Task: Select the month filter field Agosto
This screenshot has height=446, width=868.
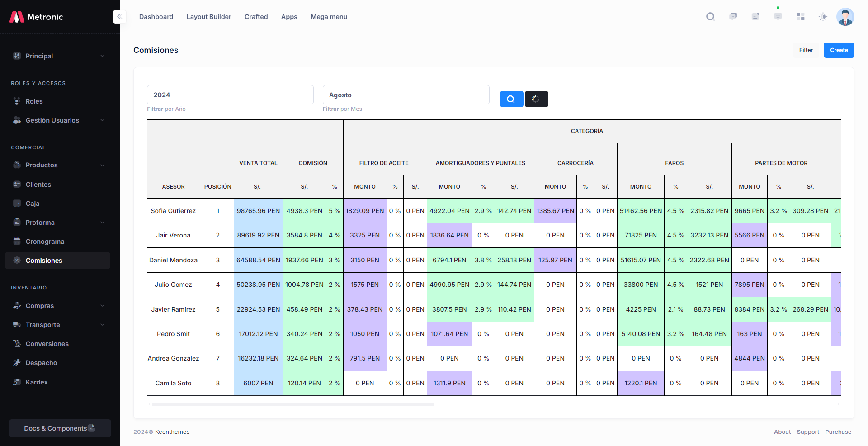Action: 406,95
